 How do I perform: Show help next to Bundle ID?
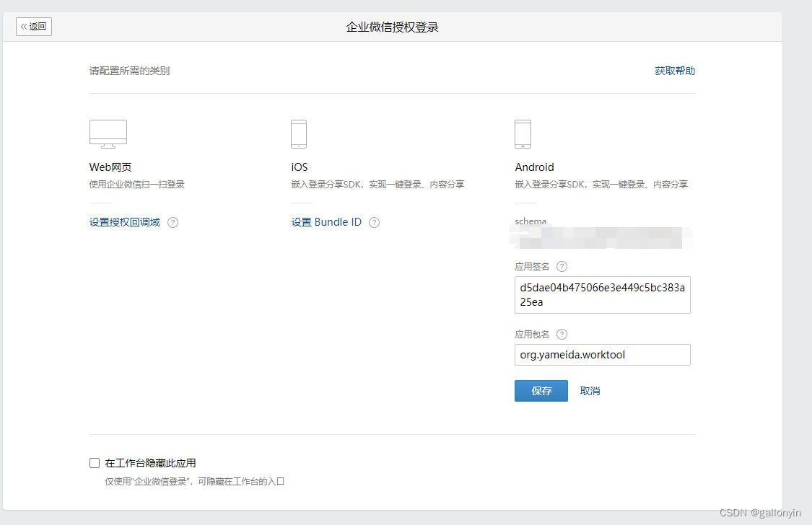tap(374, 222)
